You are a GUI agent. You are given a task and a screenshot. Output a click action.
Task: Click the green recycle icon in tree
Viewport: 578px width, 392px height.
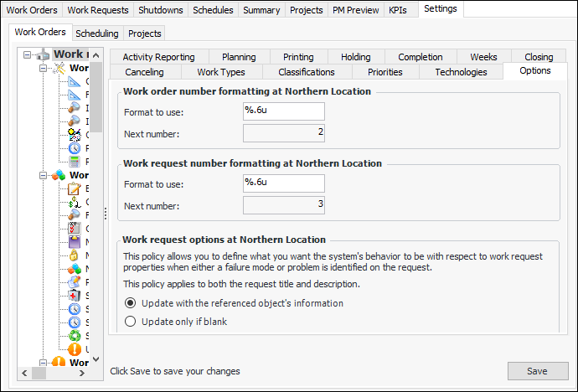[x=74, y=334]
